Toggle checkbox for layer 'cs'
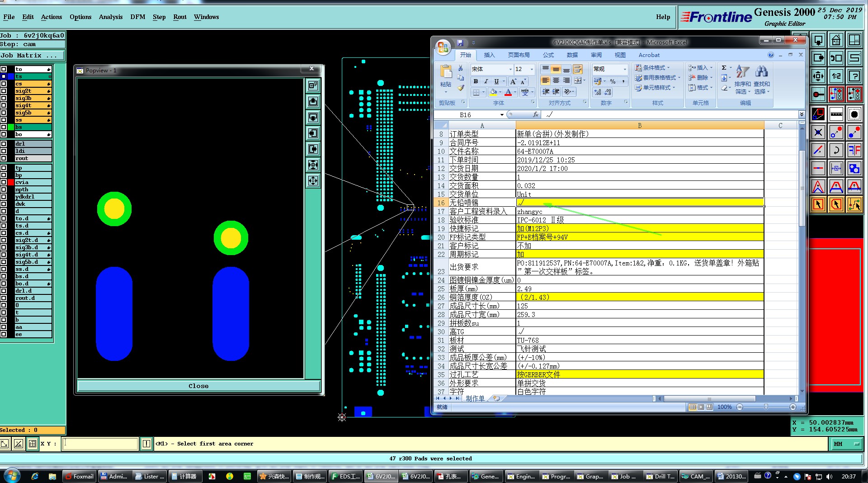 [4, 84]
